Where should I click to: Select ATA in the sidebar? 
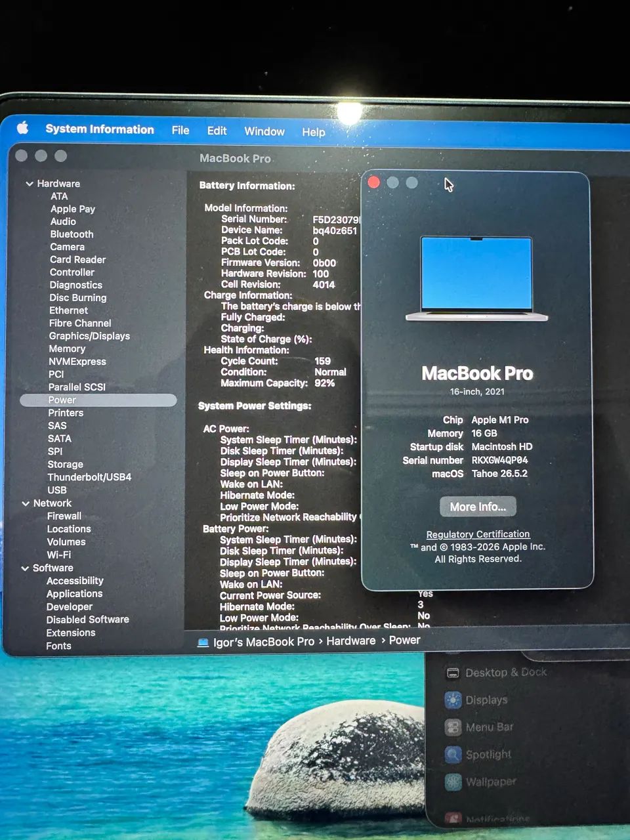(x=59, y=196)
